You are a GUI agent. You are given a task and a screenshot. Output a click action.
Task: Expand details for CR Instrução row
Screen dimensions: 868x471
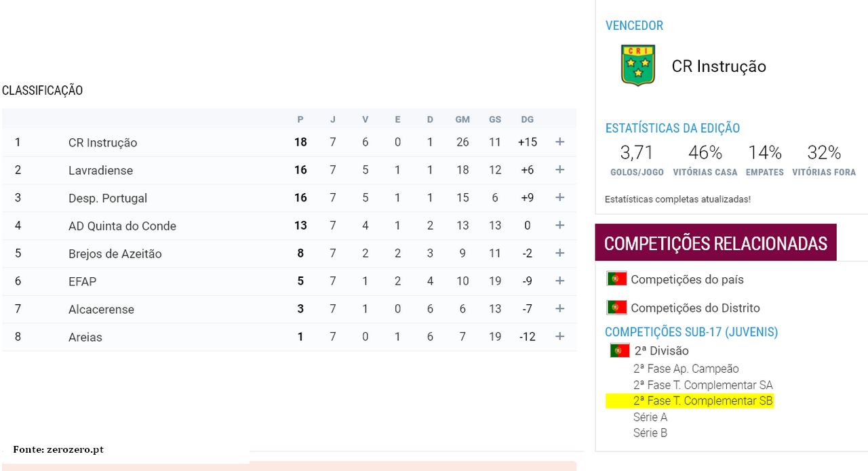click(559, 142)
